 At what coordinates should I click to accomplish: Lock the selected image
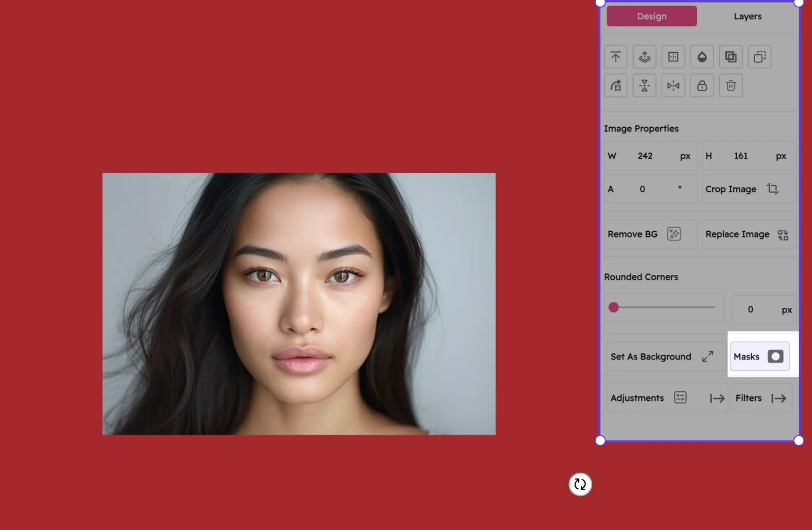coord(702,86)
